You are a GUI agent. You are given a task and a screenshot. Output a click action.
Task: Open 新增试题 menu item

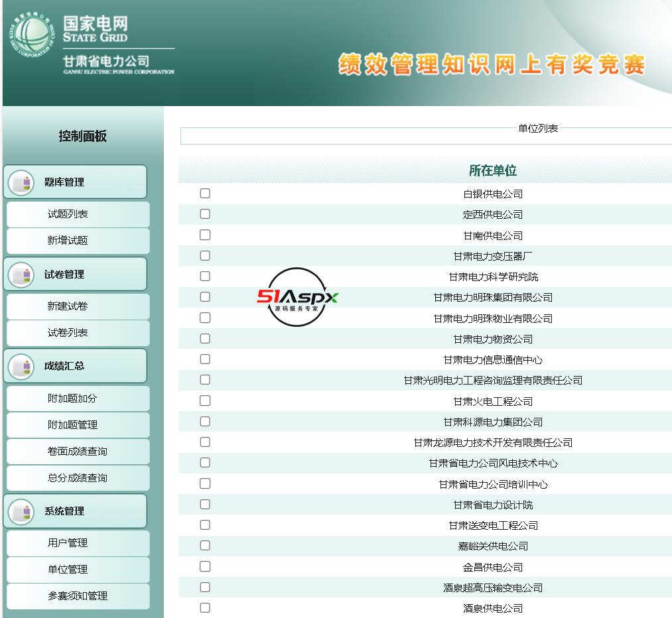[x=78, y=241]
